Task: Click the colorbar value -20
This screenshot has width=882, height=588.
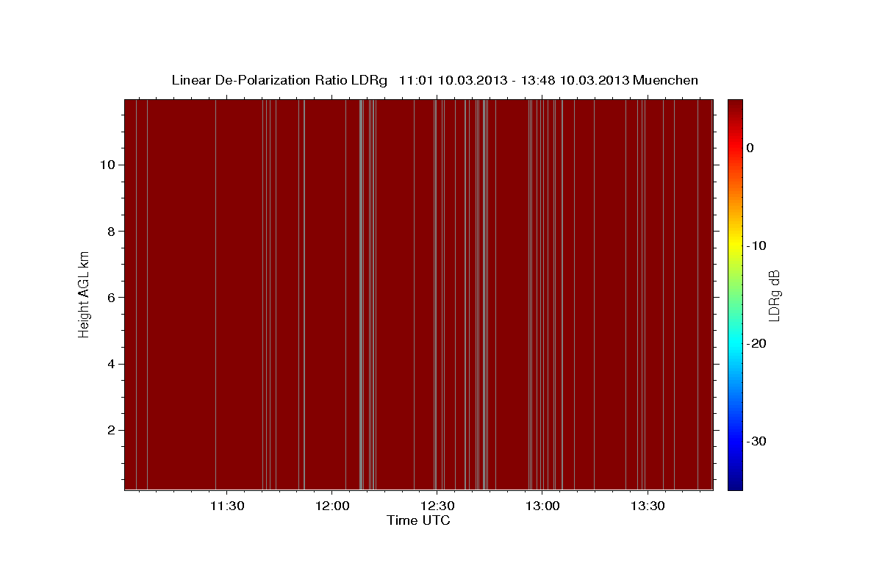Action: [x=756, y=343]
